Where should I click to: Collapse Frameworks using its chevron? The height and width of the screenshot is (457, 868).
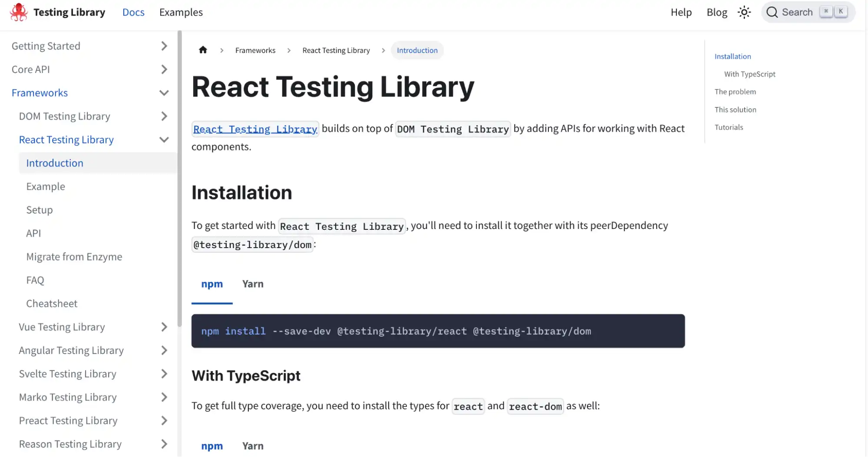click(x=164, y=92)
